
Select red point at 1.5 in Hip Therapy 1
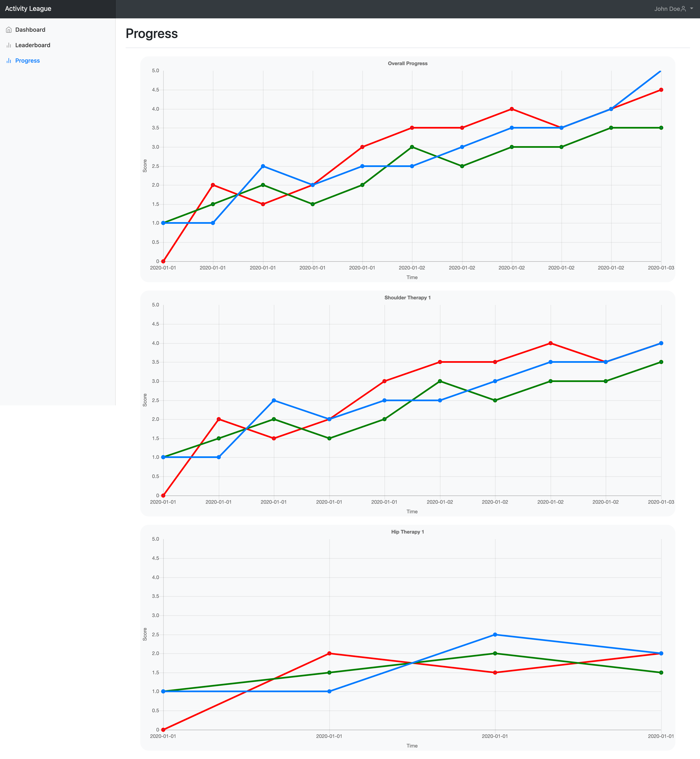[x=495, y=673]
